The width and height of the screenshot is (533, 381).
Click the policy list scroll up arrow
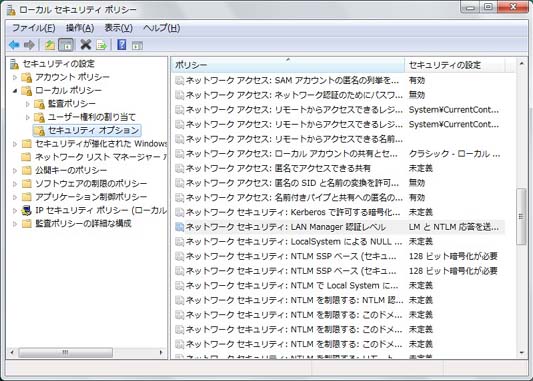[x=521, y=64]
